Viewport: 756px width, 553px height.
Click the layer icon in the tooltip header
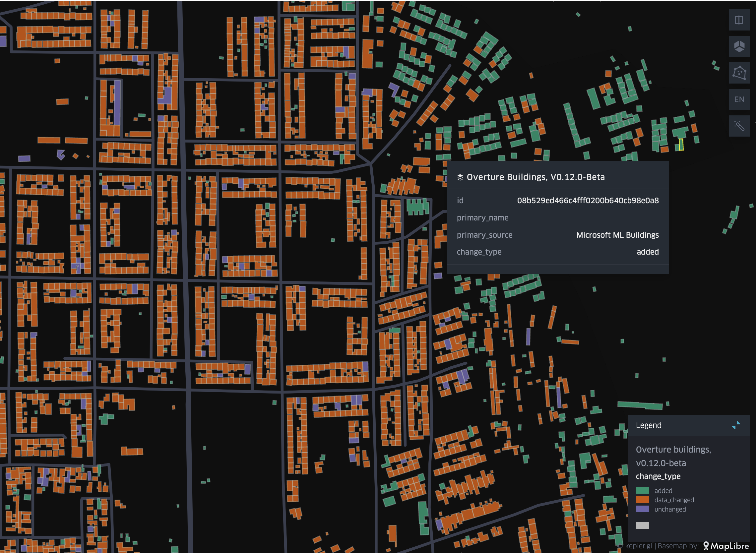point(460,177)
